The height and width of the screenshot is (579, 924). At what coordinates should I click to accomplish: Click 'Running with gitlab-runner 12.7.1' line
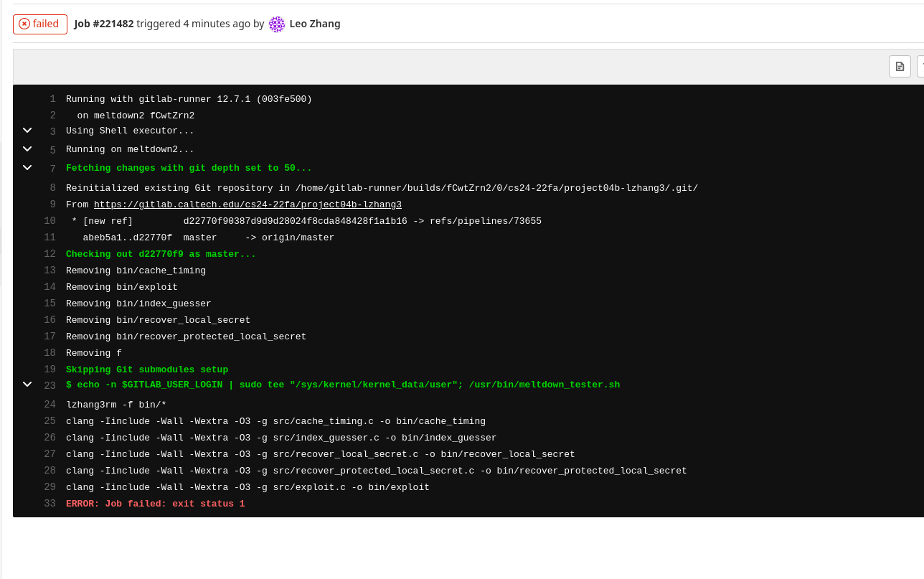point(189,99)
